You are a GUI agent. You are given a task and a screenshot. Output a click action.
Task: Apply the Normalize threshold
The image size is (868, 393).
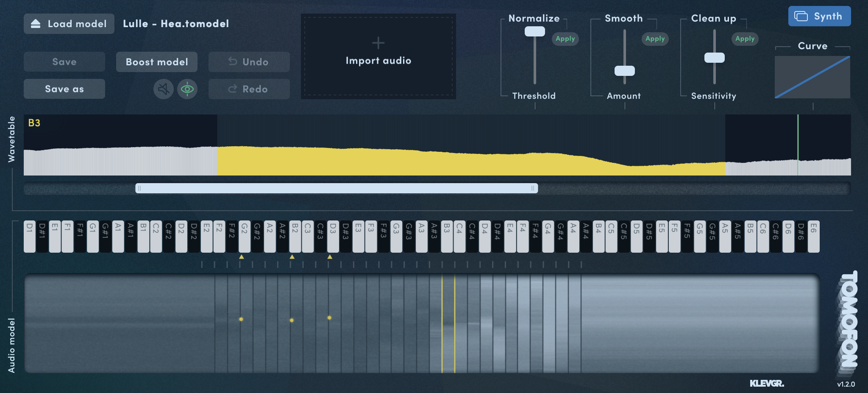565,39
